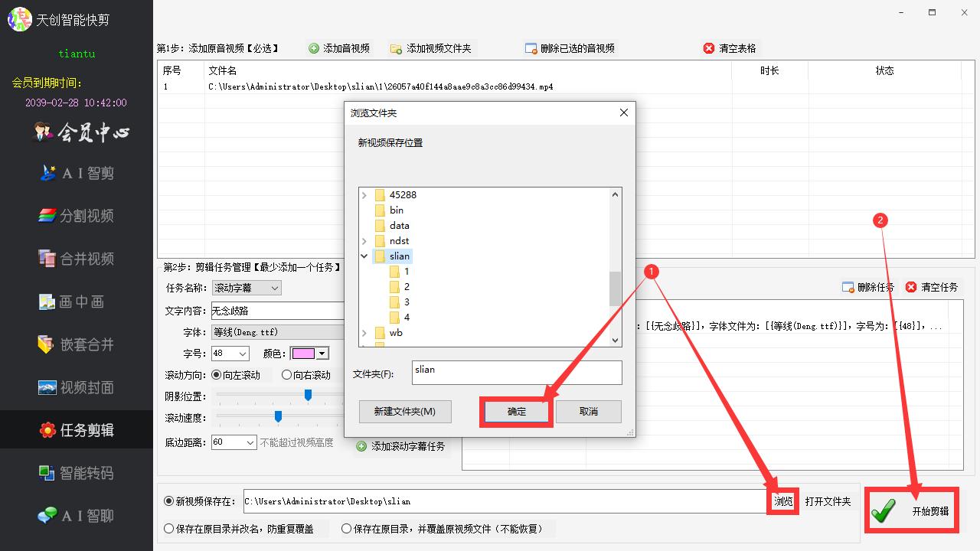Click 确定 in the folder dialog
980x551 pixels.
pyautogui.click(x=517, y=412)
